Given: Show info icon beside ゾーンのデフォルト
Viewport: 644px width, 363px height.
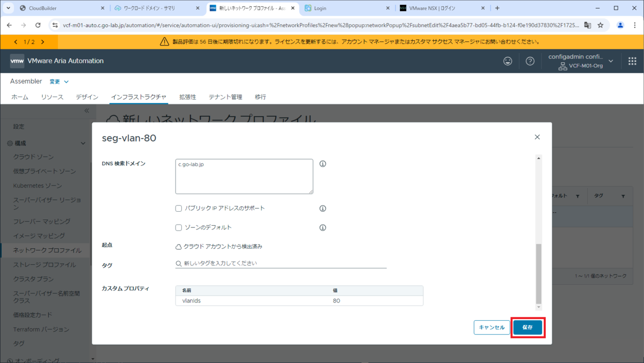Looking at the screenshot, I should (323, 227).
